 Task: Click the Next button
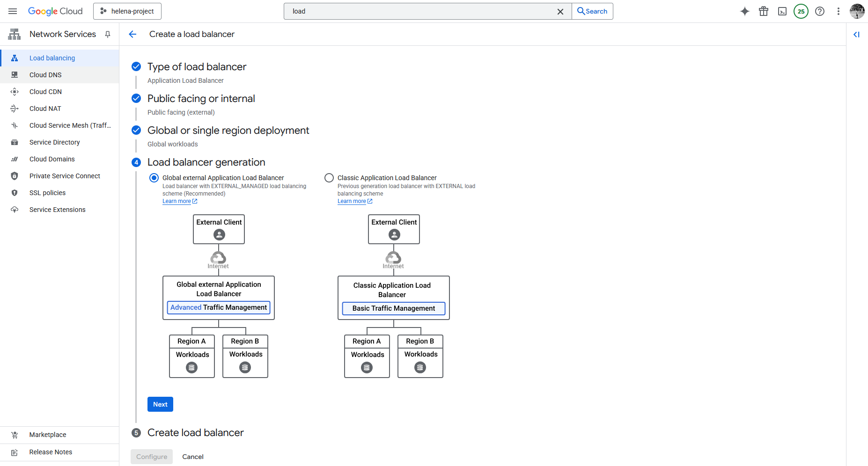pyautogui.click(x=160, y=404)
